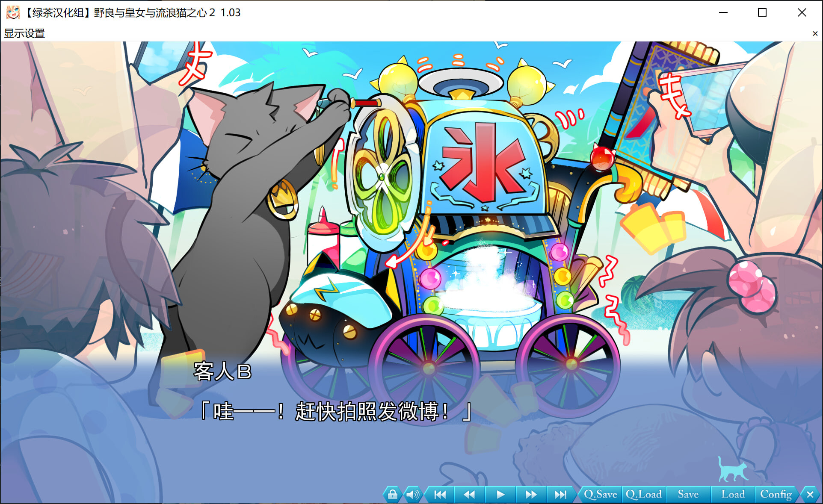Close the menu bar small x
Screen dimensions: 823x504
point(815,33)
